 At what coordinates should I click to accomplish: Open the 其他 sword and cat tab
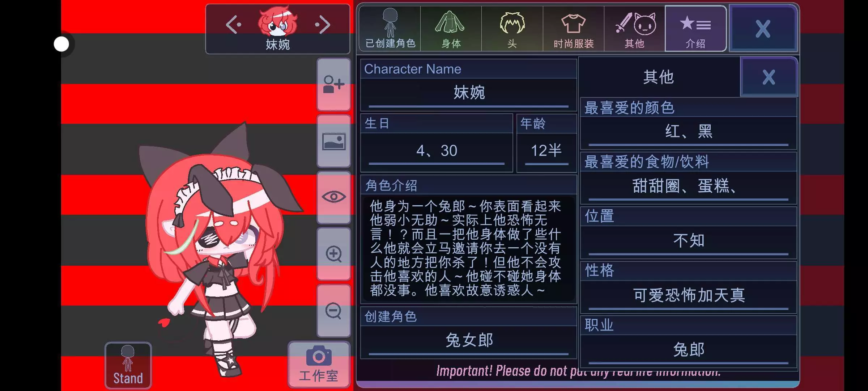(x=635, y=29)
